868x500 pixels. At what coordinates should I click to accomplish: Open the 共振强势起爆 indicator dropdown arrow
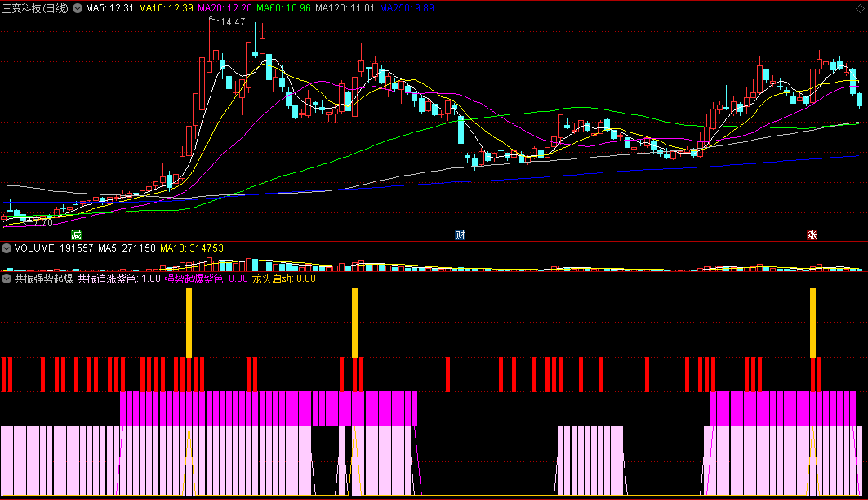pos(6,279)
